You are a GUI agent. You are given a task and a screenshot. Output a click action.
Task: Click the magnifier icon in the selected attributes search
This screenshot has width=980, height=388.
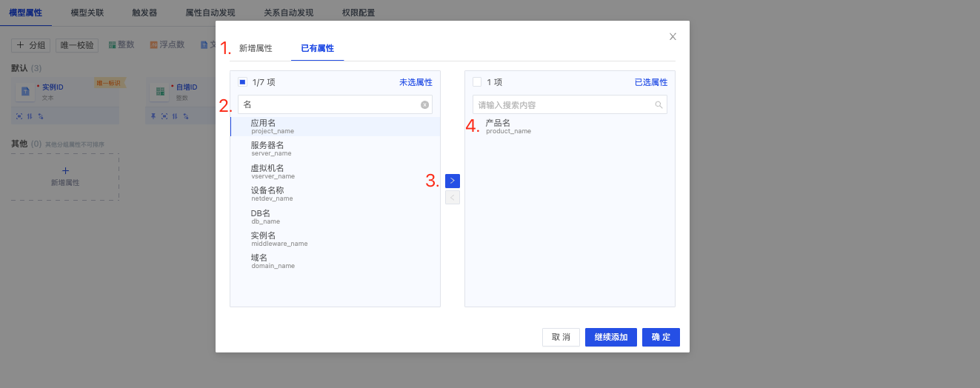click(x=659, y=105)
